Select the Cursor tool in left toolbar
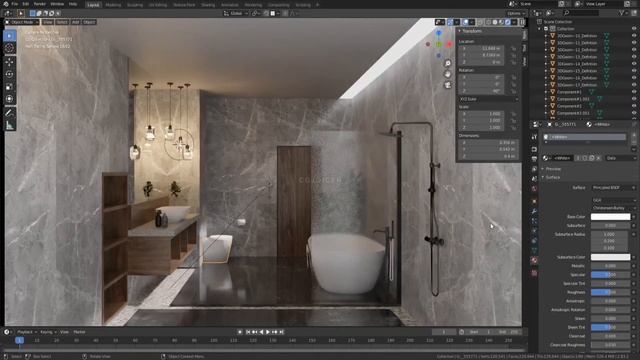Screen dimensions: 640x360 click(9, 48)
